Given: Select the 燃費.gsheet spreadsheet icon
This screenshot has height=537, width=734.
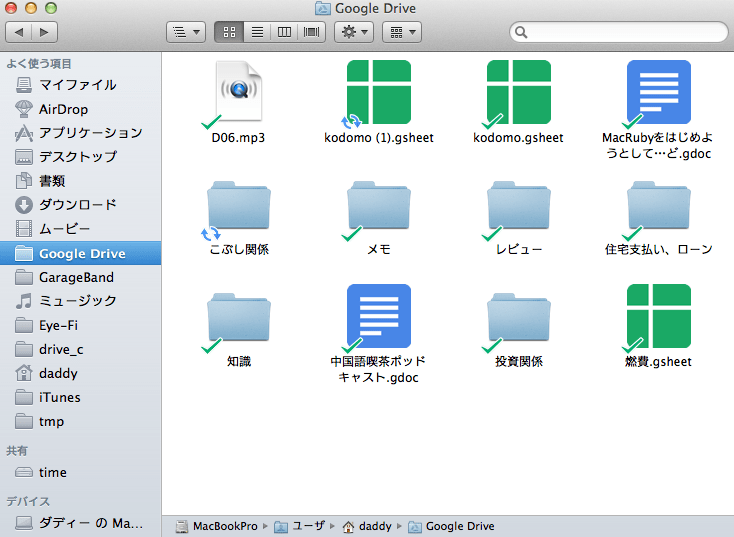Looking at the screenshot, I should (x=659, y=316).
